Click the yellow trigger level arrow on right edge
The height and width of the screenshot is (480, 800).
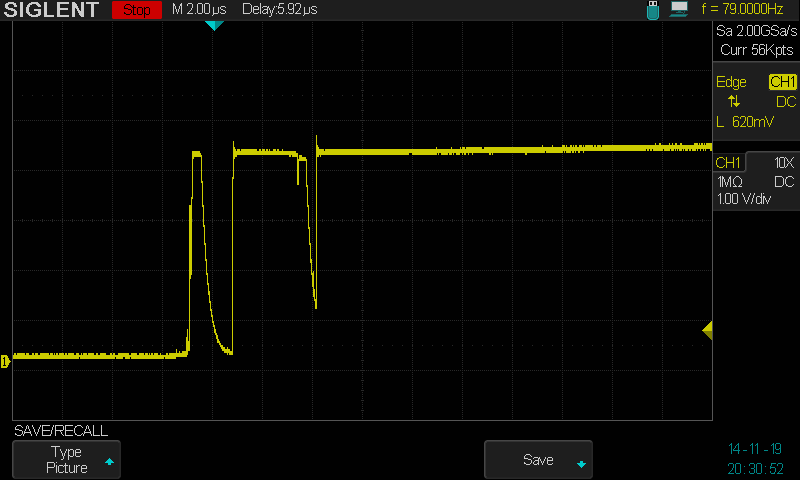707,330
